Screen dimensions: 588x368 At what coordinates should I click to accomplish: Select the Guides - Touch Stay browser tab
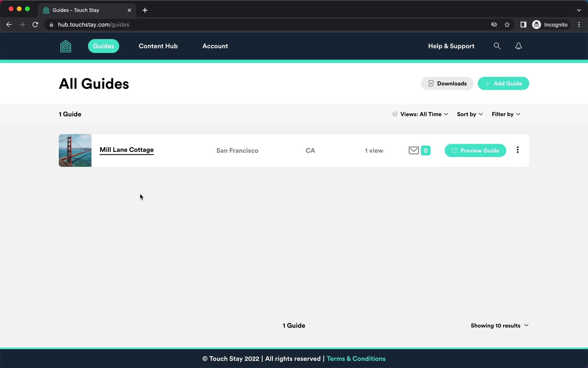coord(87,10)
